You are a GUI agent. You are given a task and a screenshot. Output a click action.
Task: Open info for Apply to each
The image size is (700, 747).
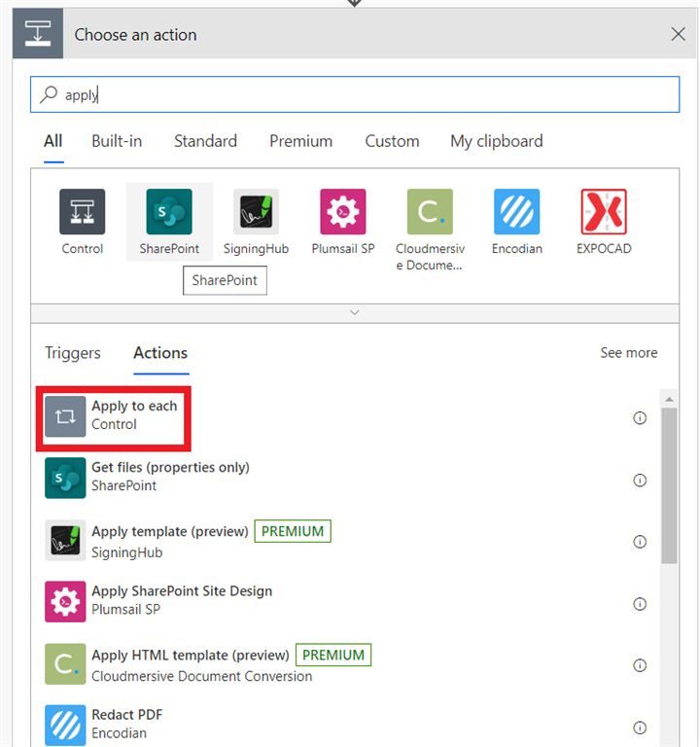[640, 418]
